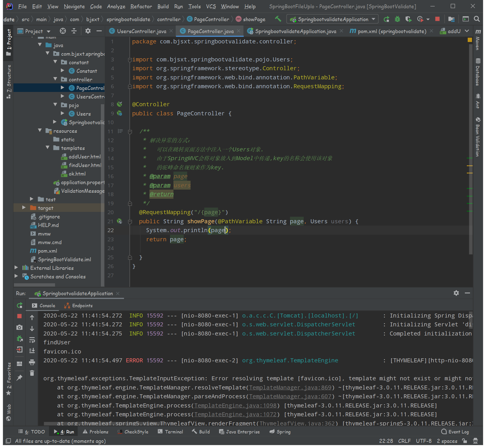Click line 9 gutter Spring bean icon
The width and height of the screenshot is (486, 448).
point(119,113)
